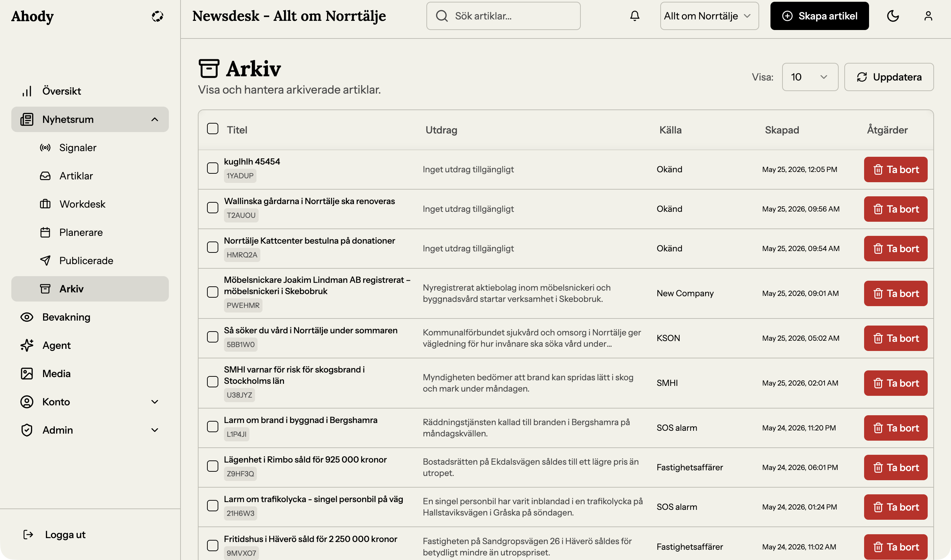This screenshot has width=951, height=560.
Task: Delete the SMHI varnar article
Action: click(x=896, y=383)
